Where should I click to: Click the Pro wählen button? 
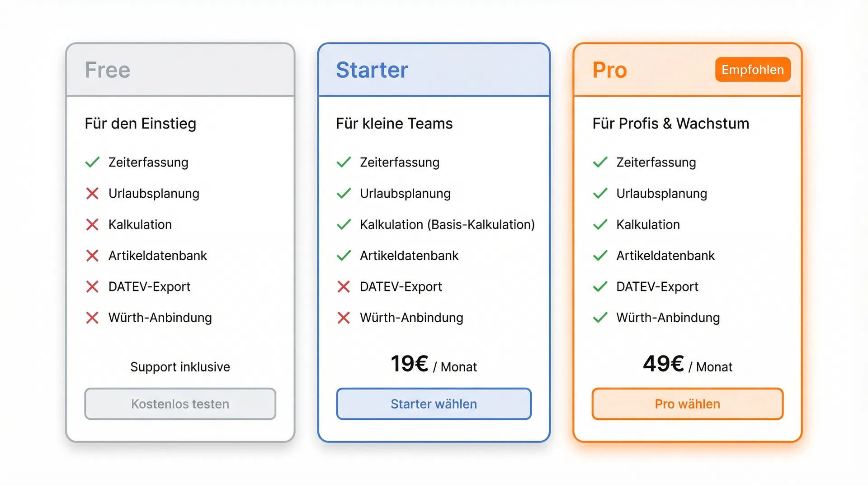pos(687,404)
